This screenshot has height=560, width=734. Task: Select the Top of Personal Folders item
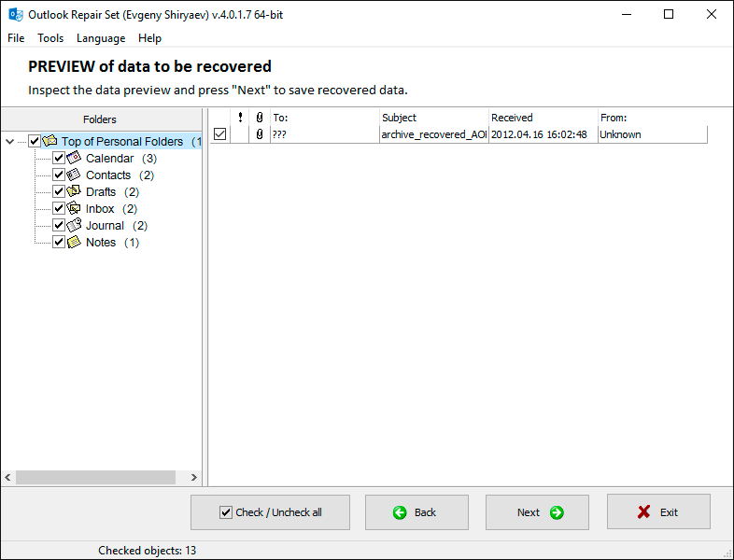[x=122, y=141]
